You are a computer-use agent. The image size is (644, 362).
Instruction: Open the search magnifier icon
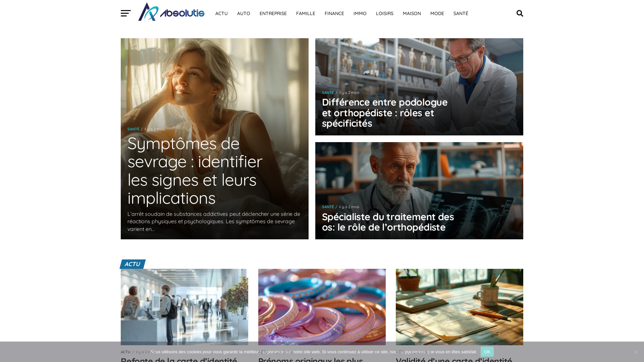[x=520, y=13]
